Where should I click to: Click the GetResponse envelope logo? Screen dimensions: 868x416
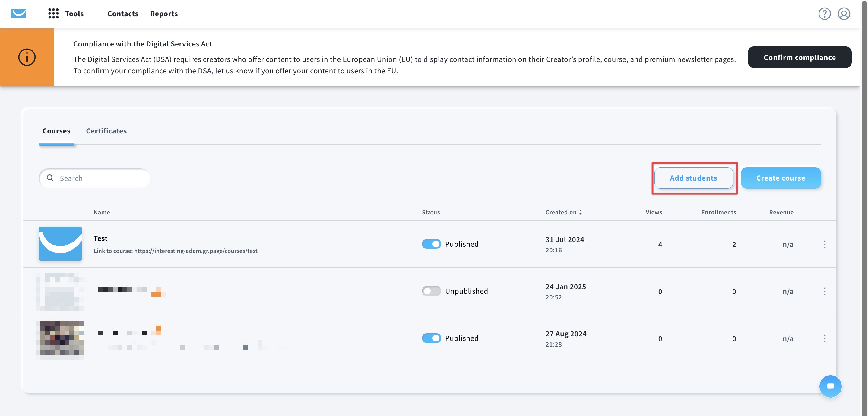tap(18, 14)
